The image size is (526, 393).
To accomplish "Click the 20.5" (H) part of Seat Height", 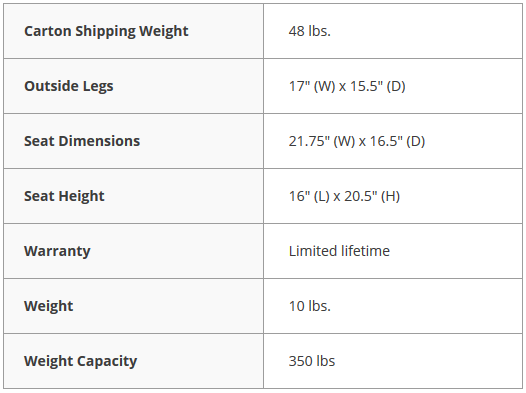I will point(372,196).
